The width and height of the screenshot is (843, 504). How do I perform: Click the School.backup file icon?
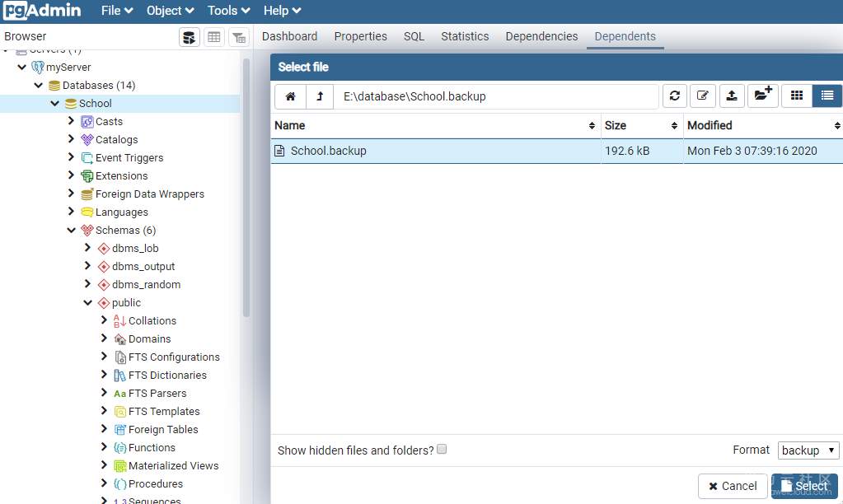pyautogui.click(x=279, y=151)
